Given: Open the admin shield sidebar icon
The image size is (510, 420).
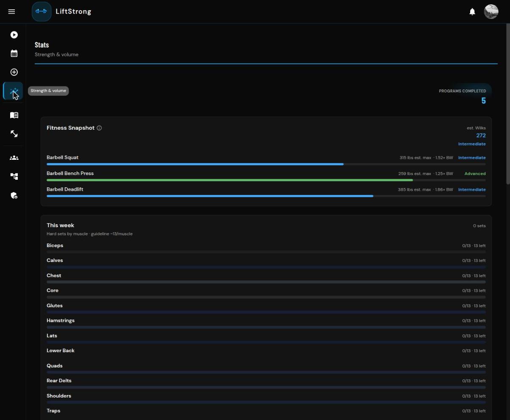Looking at the screenshot, I should [x=14, y=195].
